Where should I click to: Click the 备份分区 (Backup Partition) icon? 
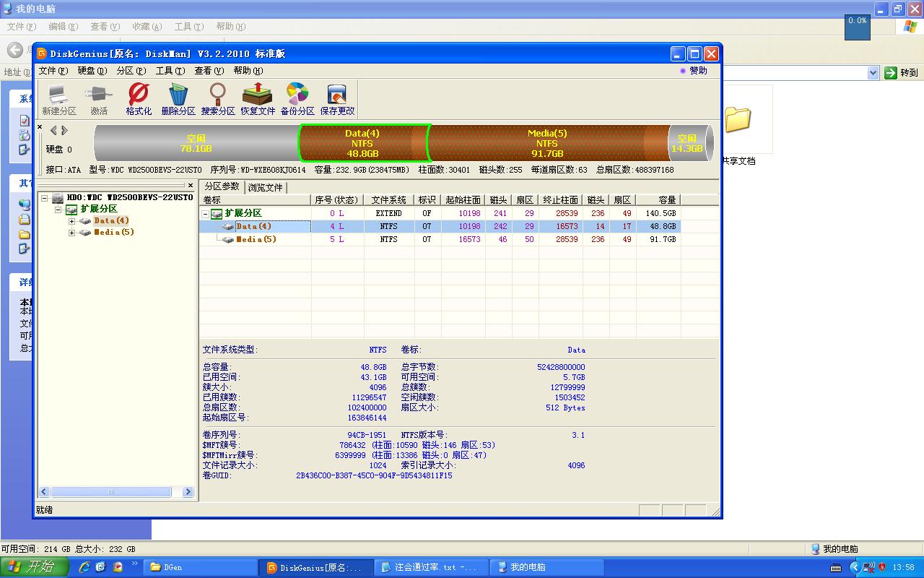click(297, 99)
